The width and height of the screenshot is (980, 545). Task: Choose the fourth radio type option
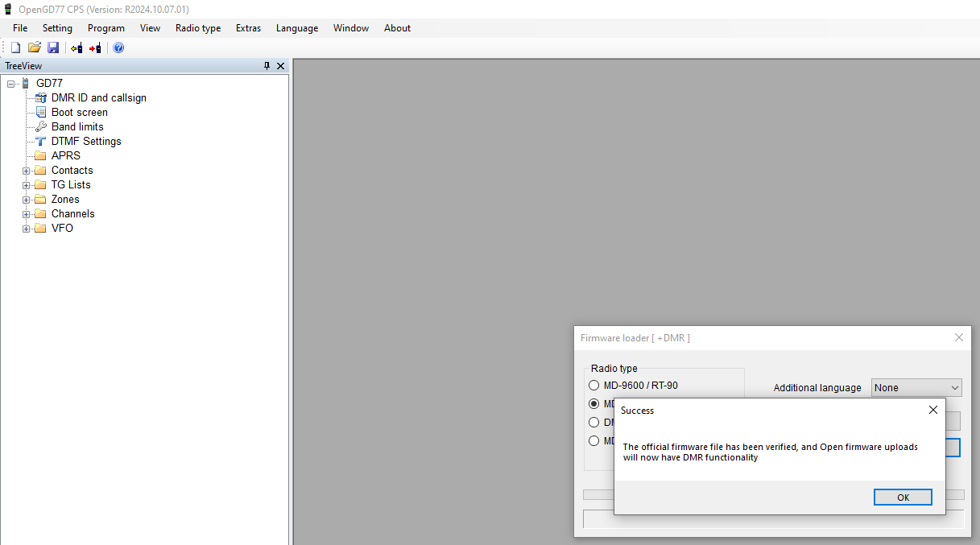coord(594,440)
